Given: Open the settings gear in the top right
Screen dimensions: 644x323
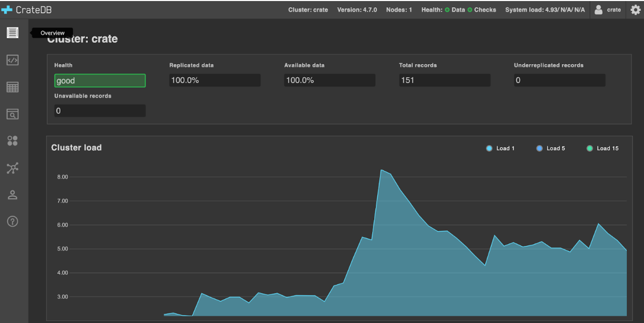Looking at the screenshot, I should pyautogui.click(x=635, y=9).
